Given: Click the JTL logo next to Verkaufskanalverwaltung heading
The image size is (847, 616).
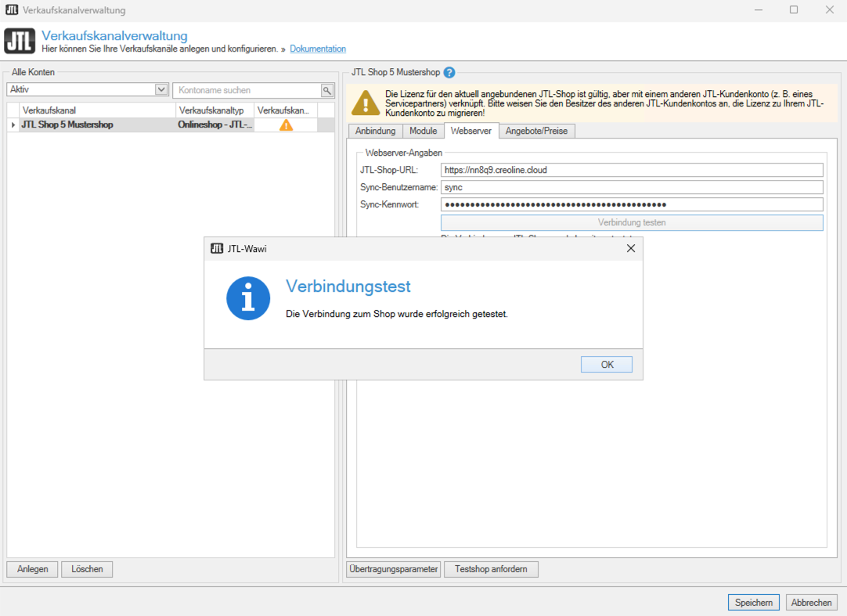Looking at the screenshot, I should point(20,41).
